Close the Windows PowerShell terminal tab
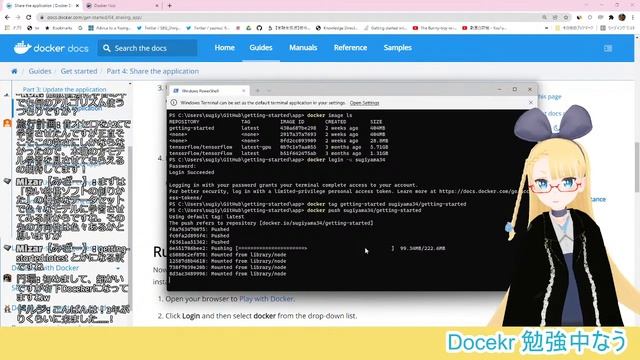This screenshot has width=640, height=360. tap(244, 91)
